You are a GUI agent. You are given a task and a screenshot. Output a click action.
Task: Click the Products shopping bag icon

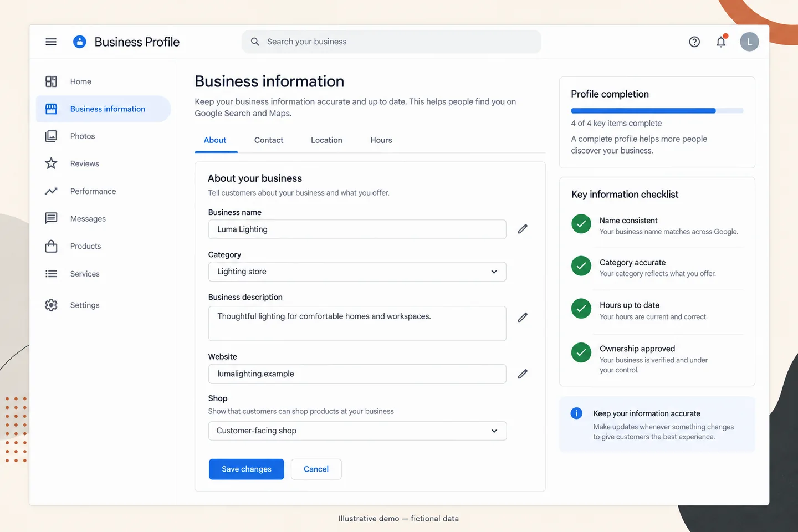[51, 246]
